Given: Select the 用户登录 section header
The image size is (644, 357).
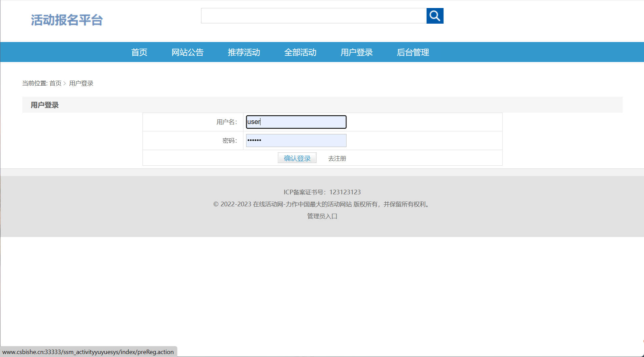Looking at the screenshot, I should pyautogui.click(x=44, y=105).
